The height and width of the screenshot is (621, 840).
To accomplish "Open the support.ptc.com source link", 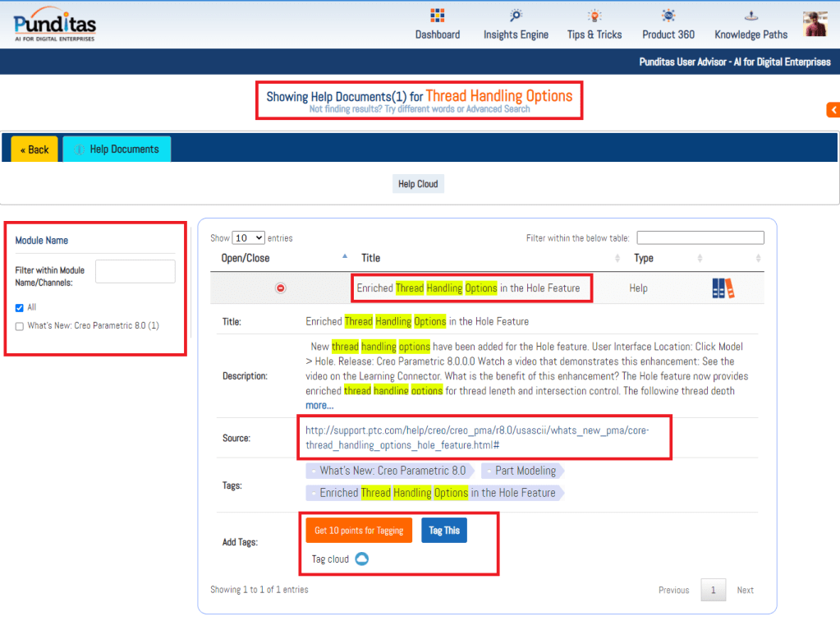I will coord(476,437).
